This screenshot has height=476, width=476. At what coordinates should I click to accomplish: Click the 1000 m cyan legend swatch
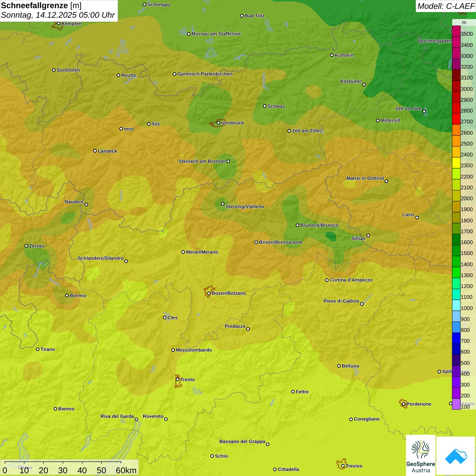pos(456,305)
